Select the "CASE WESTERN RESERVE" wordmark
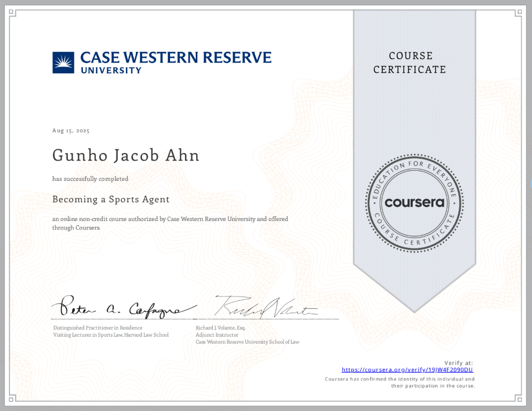The image size is (532, 411). click(176, 57)
